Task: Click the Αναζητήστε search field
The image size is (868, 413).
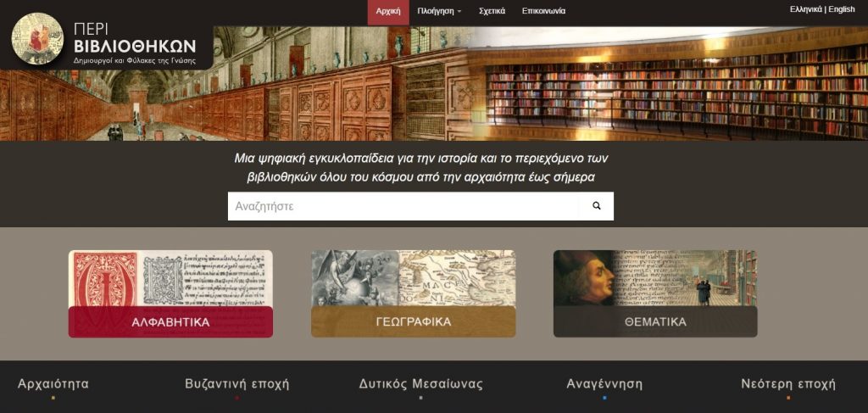Action: [x=403, y=206]
